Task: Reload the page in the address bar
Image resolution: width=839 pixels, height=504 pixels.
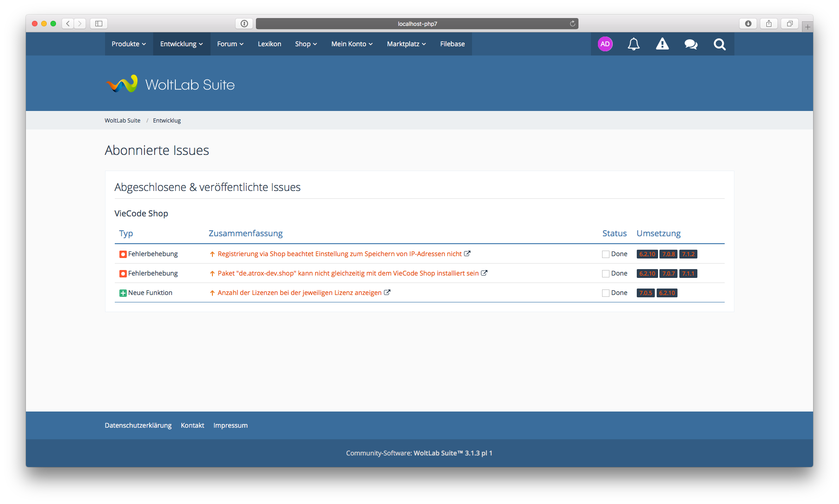Action: coord(572,24)
